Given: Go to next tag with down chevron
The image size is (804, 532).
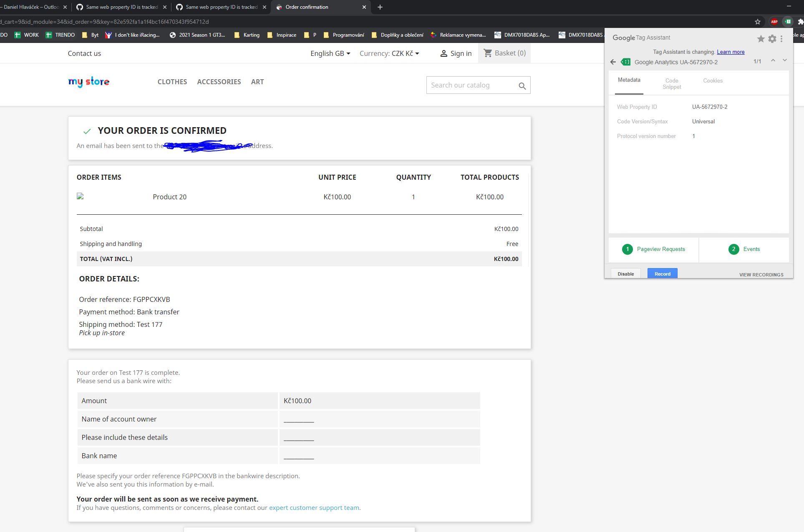Looking at the screenshot, I should point(785,60).
